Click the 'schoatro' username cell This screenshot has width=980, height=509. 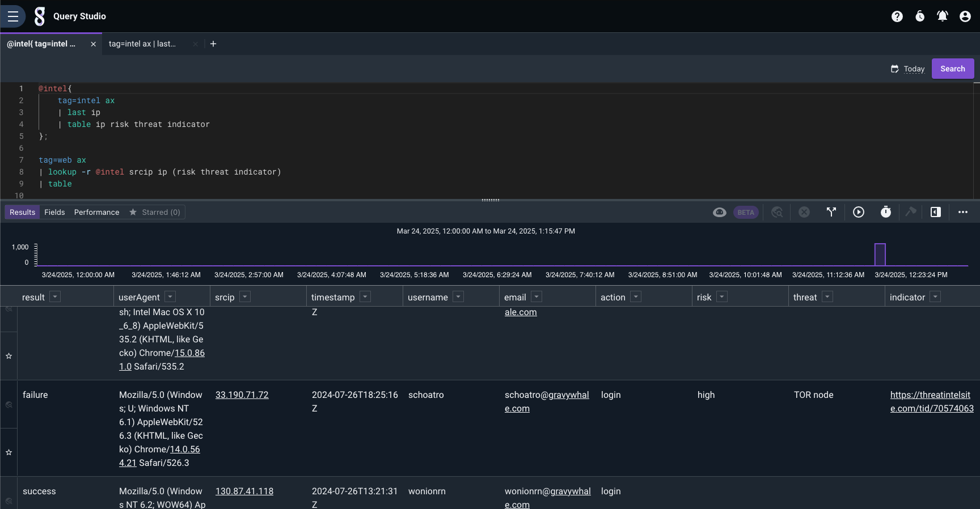click(426, 395)
